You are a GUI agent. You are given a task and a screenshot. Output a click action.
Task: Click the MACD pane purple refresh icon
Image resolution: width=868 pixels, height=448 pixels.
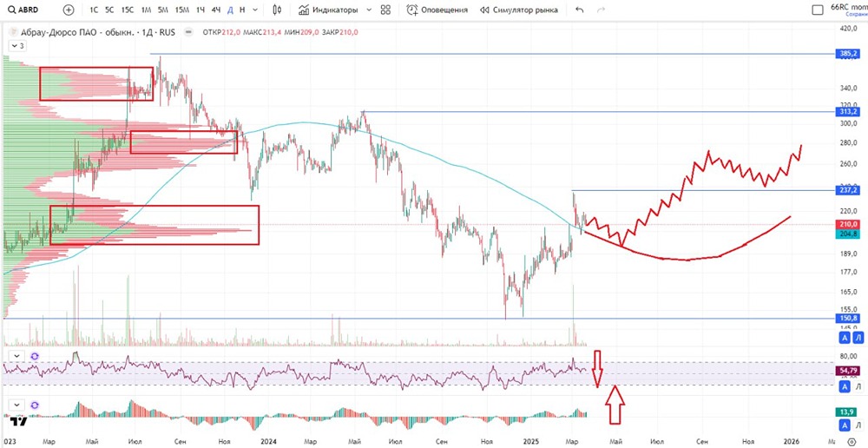35,405
